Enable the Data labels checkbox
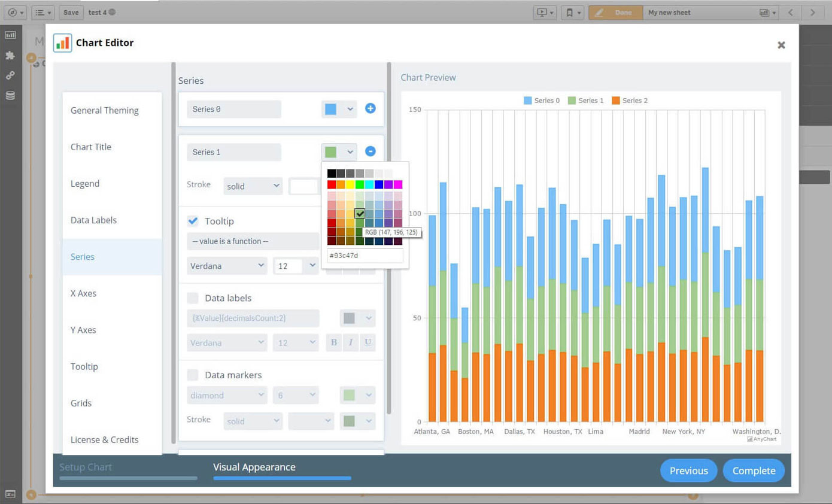The width and height of the screenshot is (832, 504). 193,297
